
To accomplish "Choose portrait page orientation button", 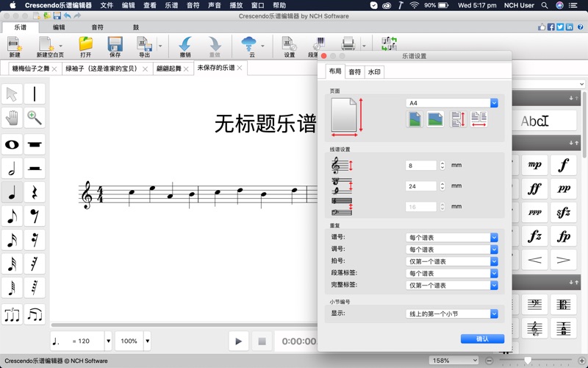I will point(415,119).
